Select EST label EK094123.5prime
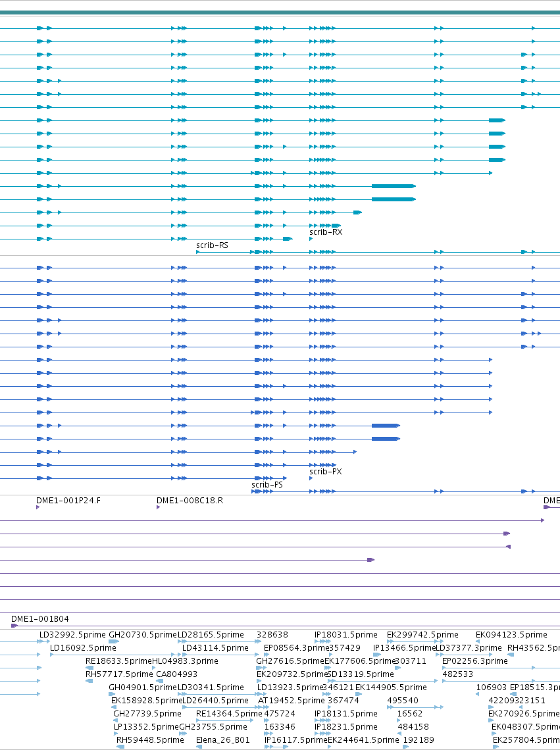560x750 pixels. (511, 635)
